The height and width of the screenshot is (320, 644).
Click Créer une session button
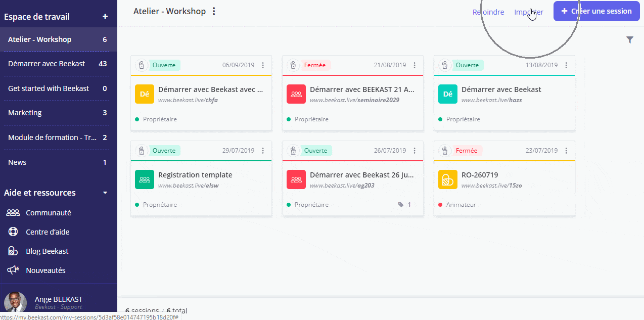pyautogui.click(x=596, y=11)
